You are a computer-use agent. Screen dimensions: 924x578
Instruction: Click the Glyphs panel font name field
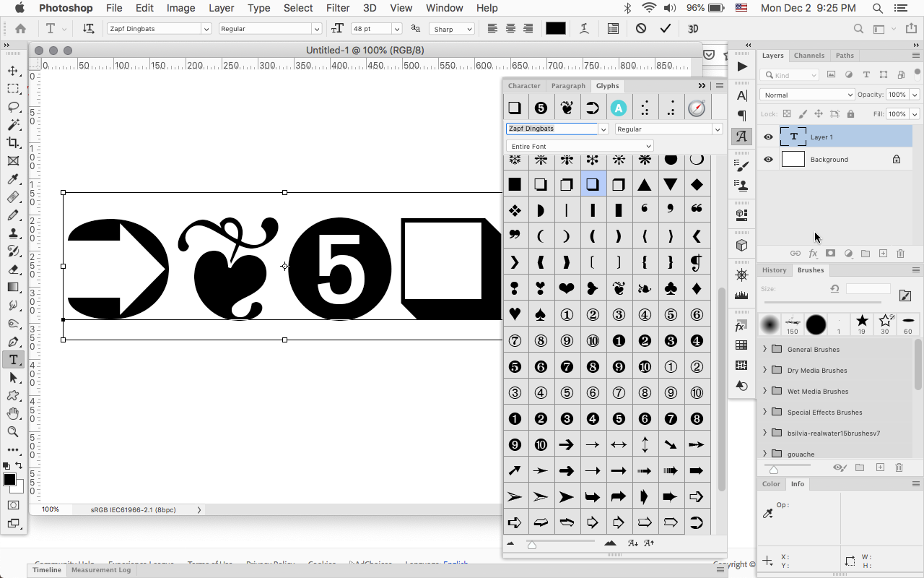click(x=552, y=129)
